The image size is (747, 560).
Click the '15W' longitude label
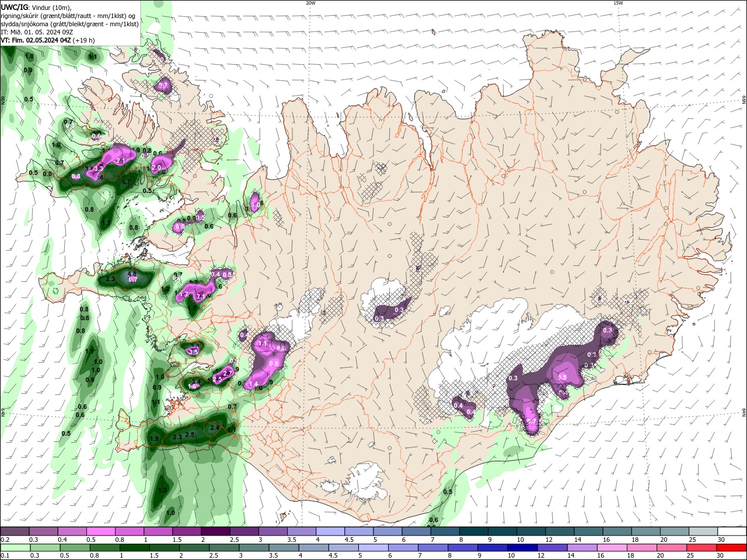(x=618, y=3)
